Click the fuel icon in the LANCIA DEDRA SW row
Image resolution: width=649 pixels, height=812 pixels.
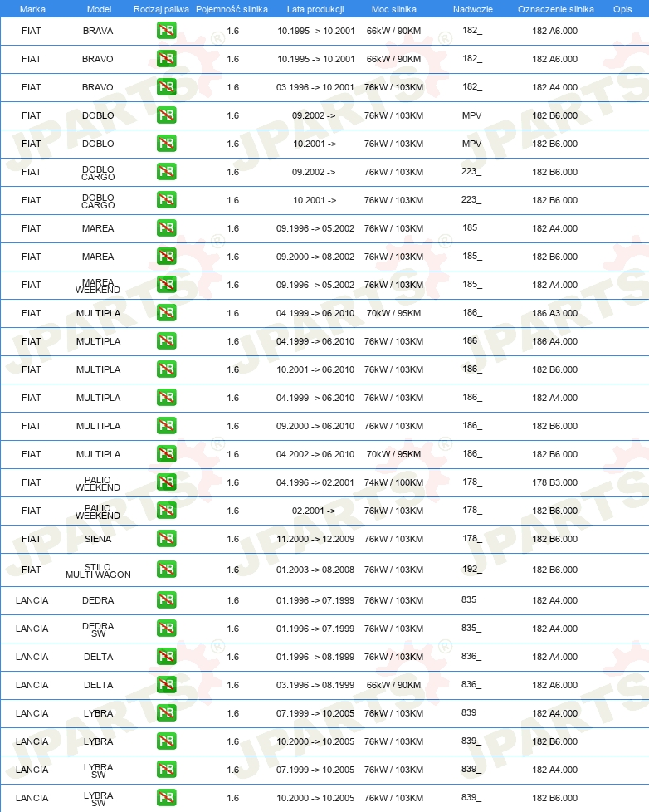pos(167,629)
